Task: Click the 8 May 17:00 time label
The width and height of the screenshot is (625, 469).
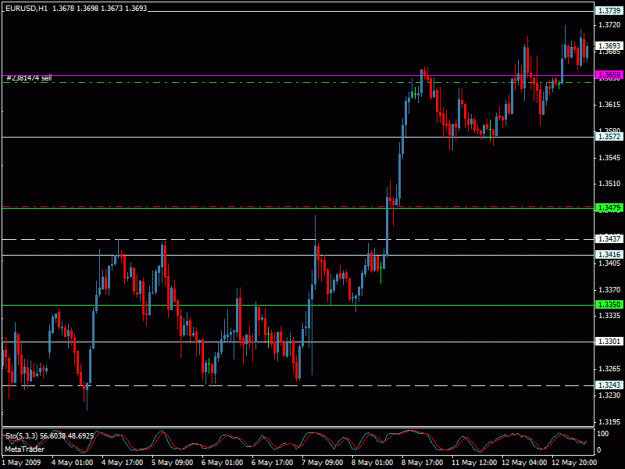Action: point(422,463)
